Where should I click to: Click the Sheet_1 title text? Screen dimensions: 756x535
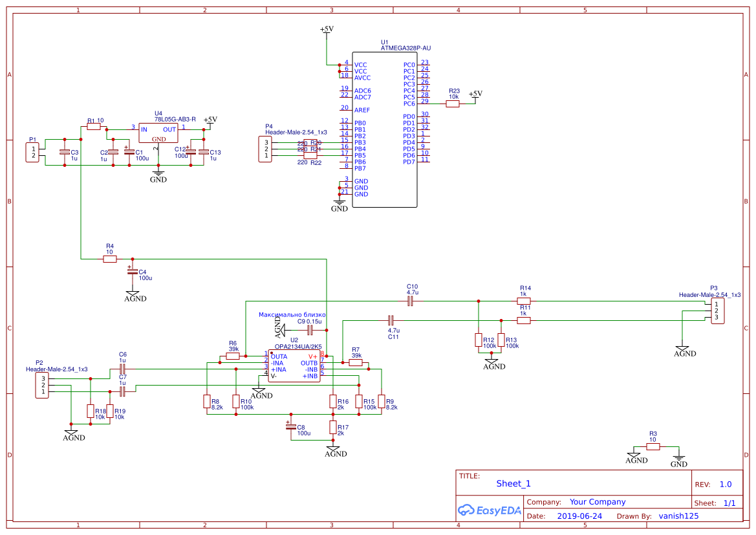513,483
